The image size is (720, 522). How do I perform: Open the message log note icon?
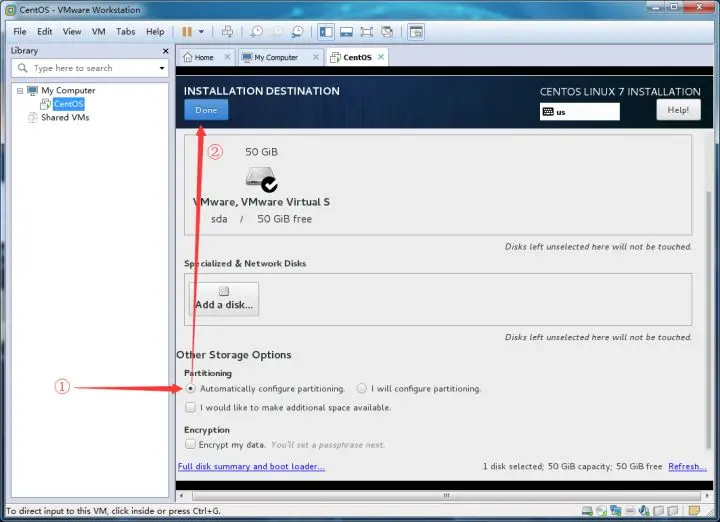[x=694, y=511]
